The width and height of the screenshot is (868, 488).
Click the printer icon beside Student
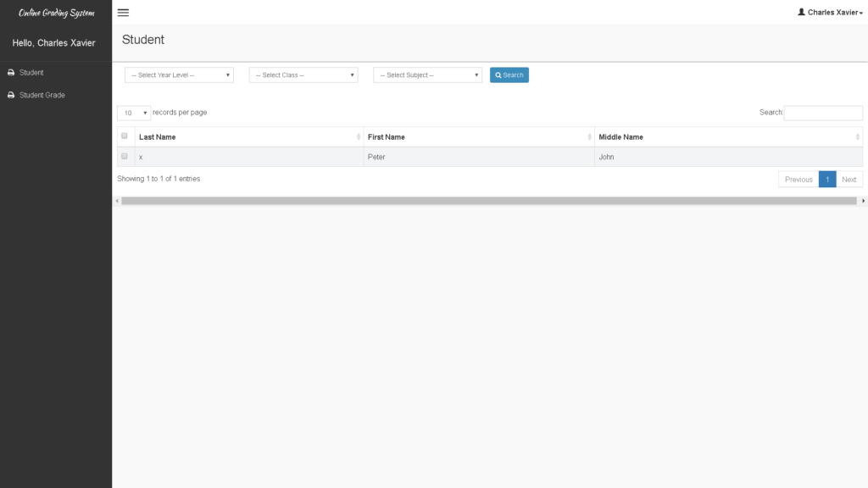10,72
